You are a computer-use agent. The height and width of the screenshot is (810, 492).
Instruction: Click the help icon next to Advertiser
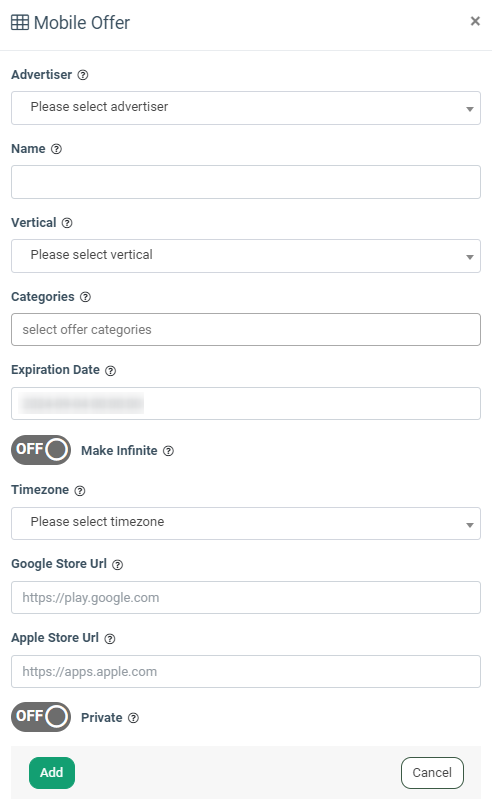pyautogui.click(x=83, y=75)
